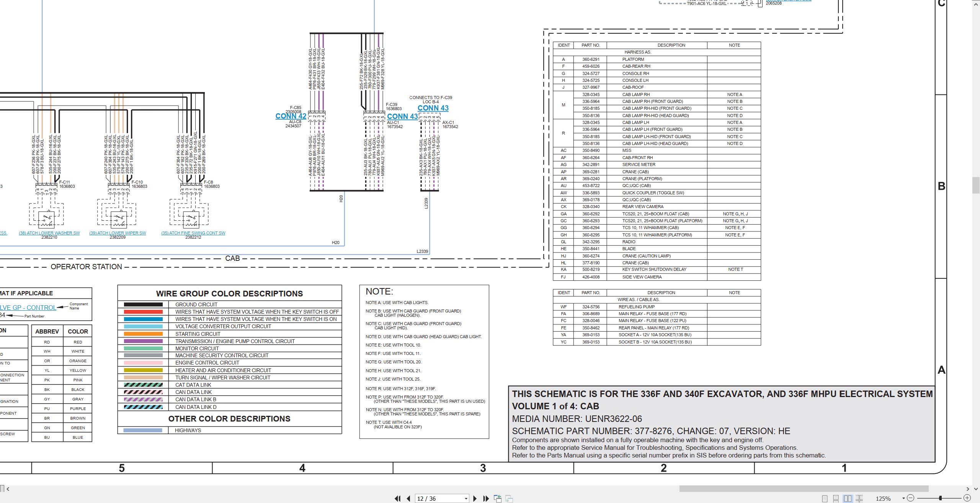Image resolution: width=980 pixels, height=503 pixels.
Task: Go to the first page
Action: point(397,498)
